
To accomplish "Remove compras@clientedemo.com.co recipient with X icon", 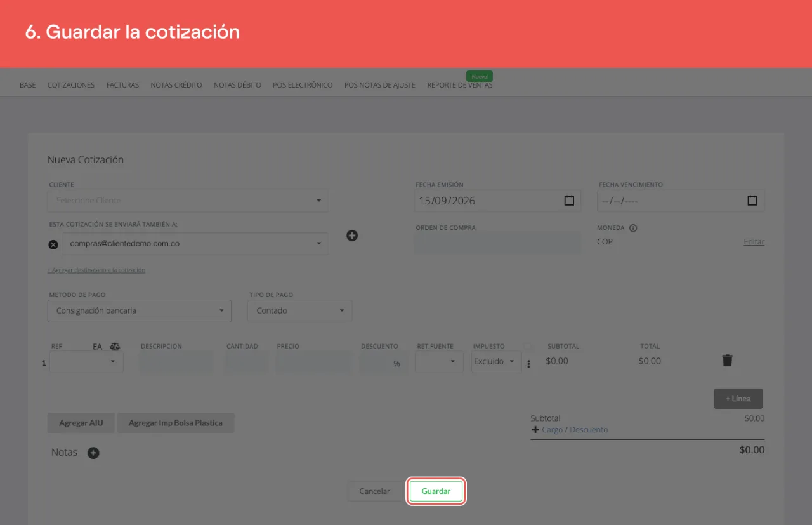I will coord(53,244).
